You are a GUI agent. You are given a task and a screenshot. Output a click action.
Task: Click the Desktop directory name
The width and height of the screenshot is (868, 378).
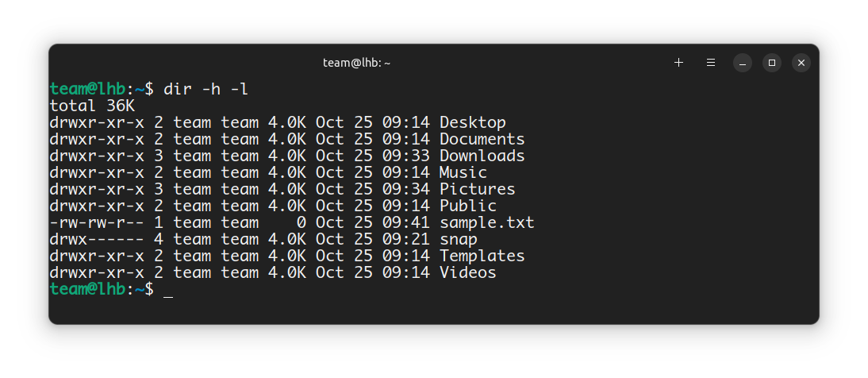click(472, 122)
